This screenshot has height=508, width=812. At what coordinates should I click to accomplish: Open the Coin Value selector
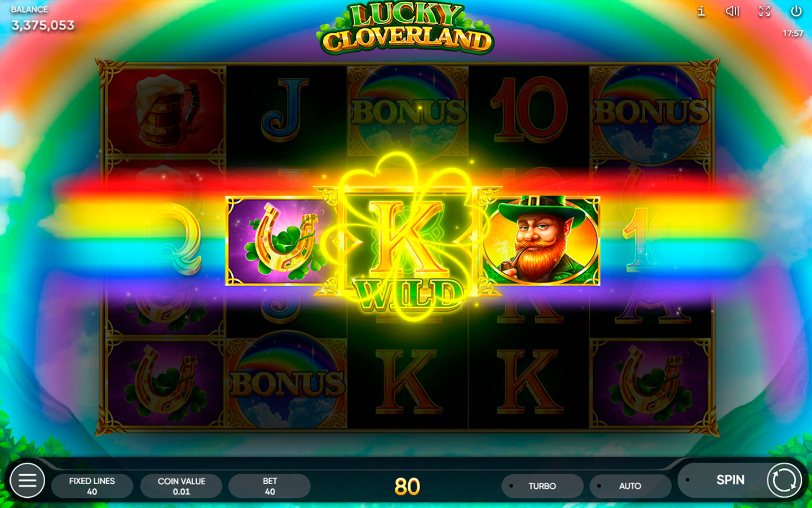click(181, 486)
